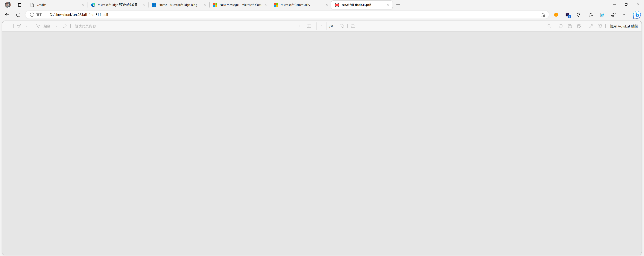644x256 pixels.
Task: Select the PDF highlight tool
Action: (19, 26)
